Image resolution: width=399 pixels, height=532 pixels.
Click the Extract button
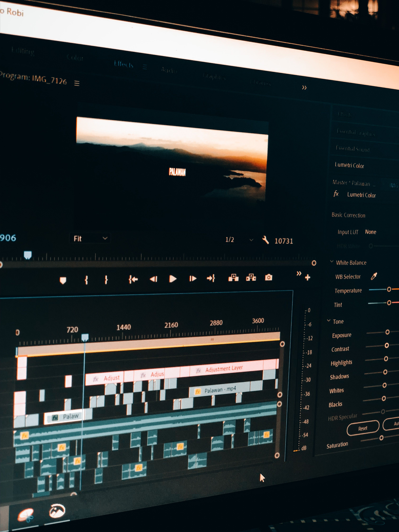click(x=251, y=277)
